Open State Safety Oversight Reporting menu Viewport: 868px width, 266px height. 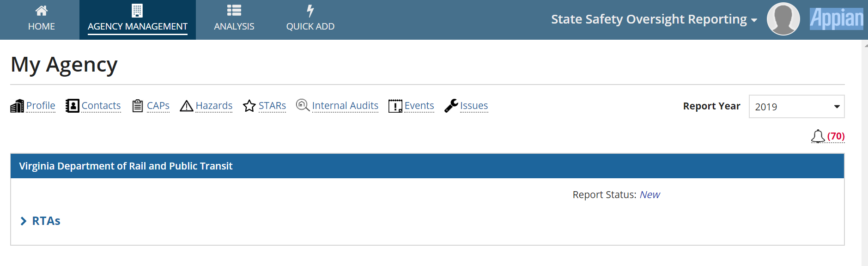[654, 19]
